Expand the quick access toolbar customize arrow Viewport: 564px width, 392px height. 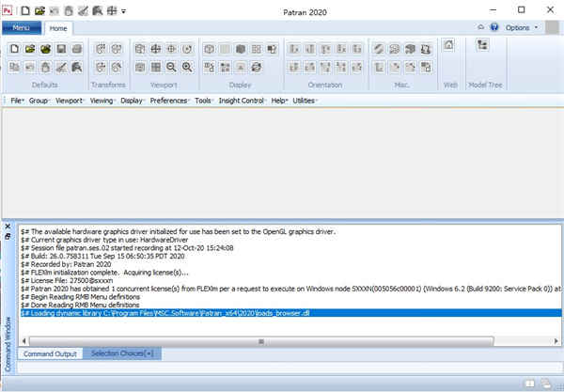(123, 11)
